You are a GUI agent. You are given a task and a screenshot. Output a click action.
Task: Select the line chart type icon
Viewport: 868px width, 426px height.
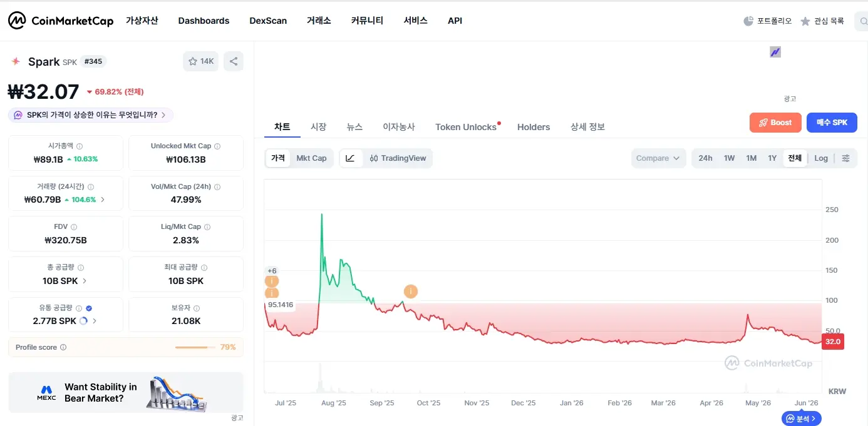[351, 158]
